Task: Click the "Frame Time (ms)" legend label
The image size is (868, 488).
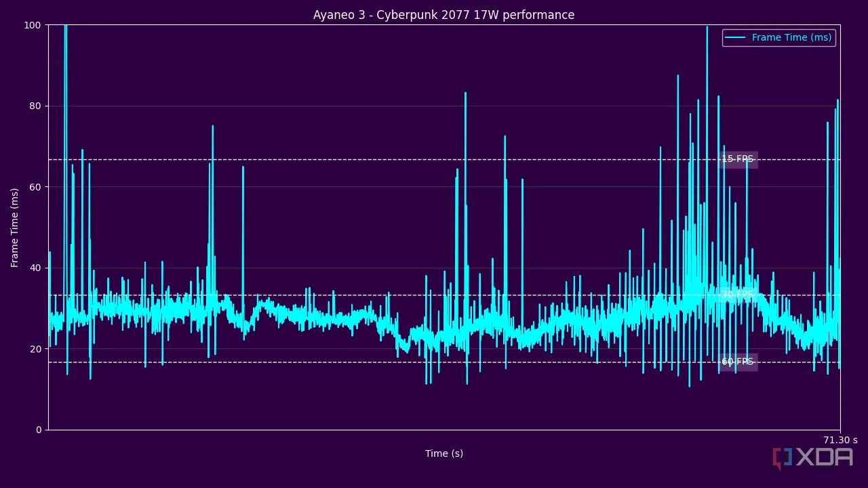Action: tap(791, 38)
